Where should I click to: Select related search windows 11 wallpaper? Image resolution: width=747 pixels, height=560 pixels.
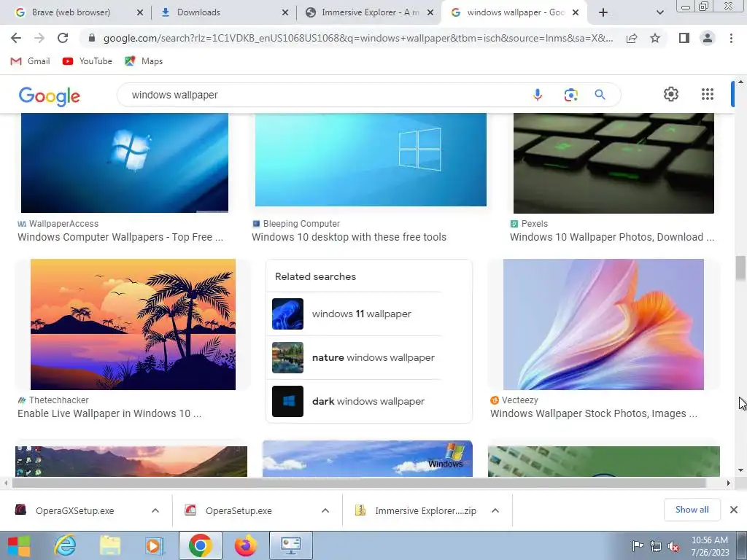point(357,314)
